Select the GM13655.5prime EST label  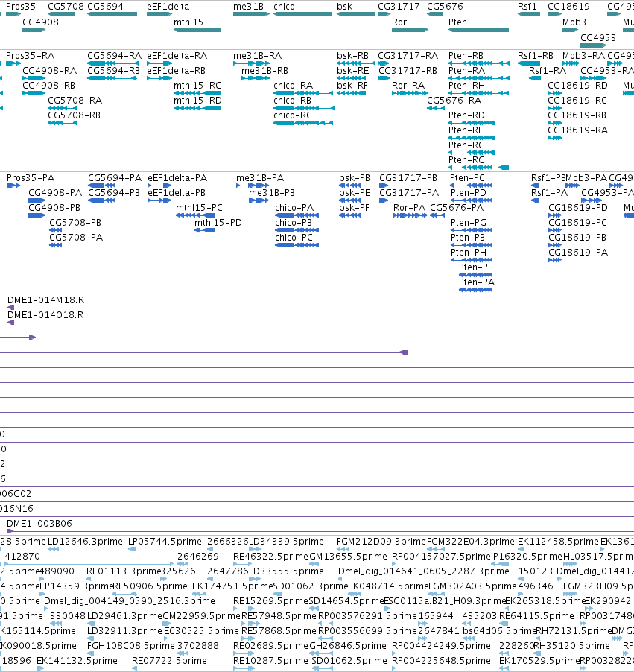pyautogui.click(x=348, y=557)
